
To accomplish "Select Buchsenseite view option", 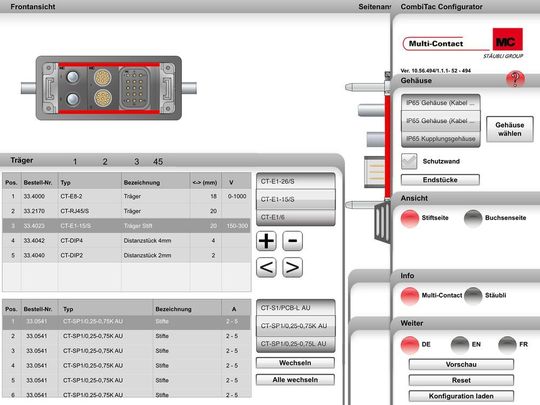I will click(x=473, y=218).
